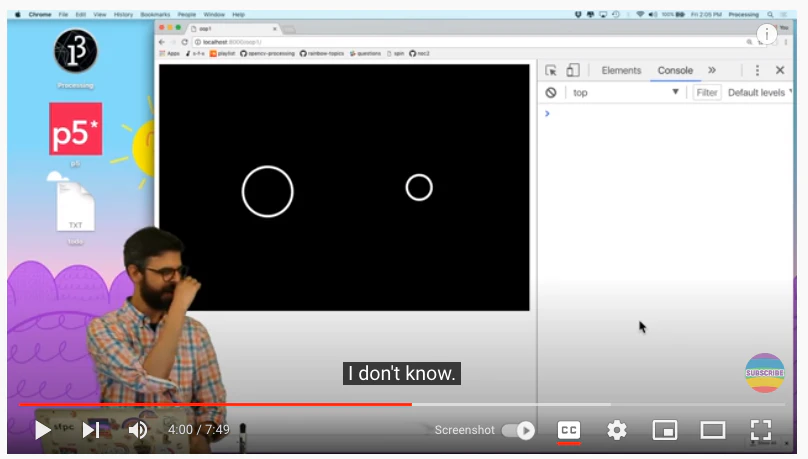Toggle the autoplay switch off
Image resolution: width=808 pixels, height=459 pixels.
pyautogui.click(x=519, y=430)
